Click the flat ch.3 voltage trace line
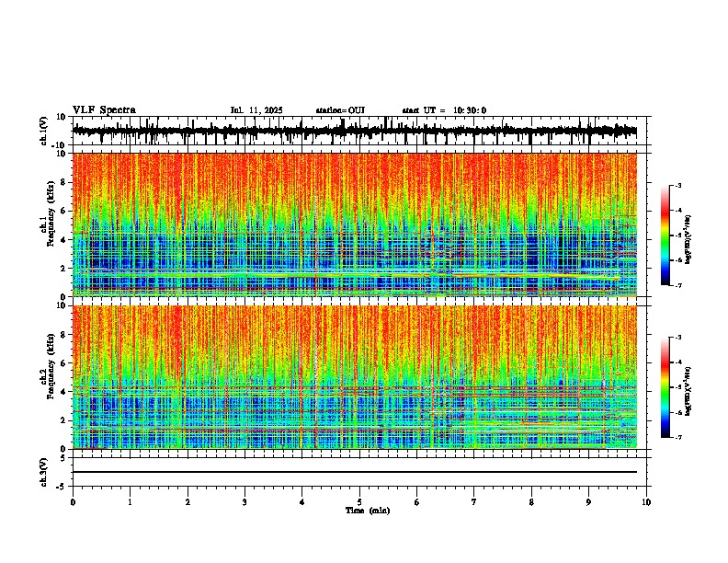728x563 pixels. (x=355, y=472)
